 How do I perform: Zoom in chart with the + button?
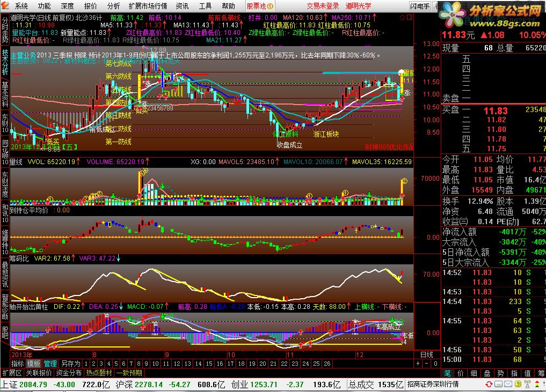418,364
